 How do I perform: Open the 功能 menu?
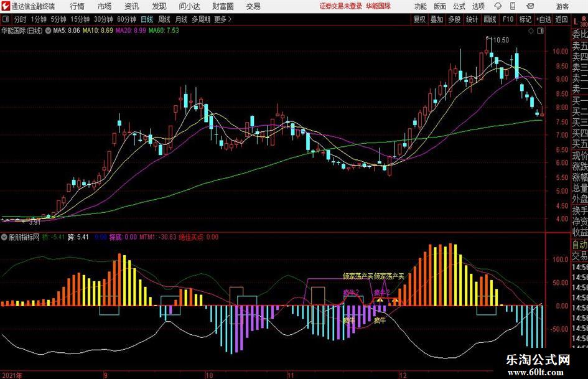tap(421, 6)
